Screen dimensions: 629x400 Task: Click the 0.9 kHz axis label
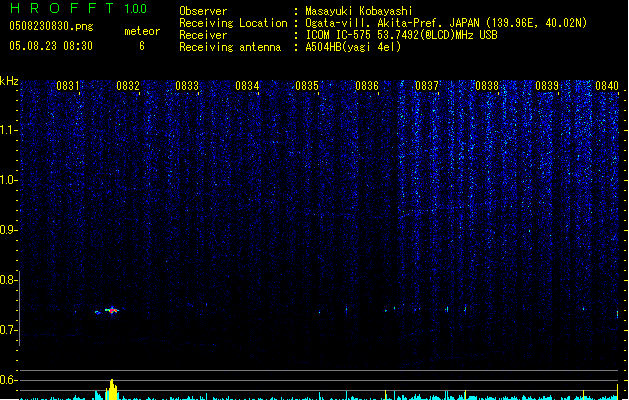(x=8, y=230)
